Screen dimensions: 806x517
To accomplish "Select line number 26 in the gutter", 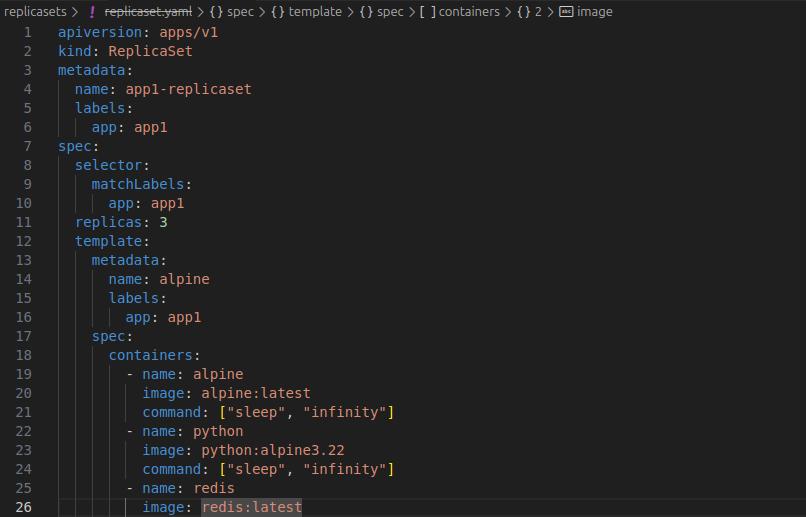I will [x=23, y=507].
